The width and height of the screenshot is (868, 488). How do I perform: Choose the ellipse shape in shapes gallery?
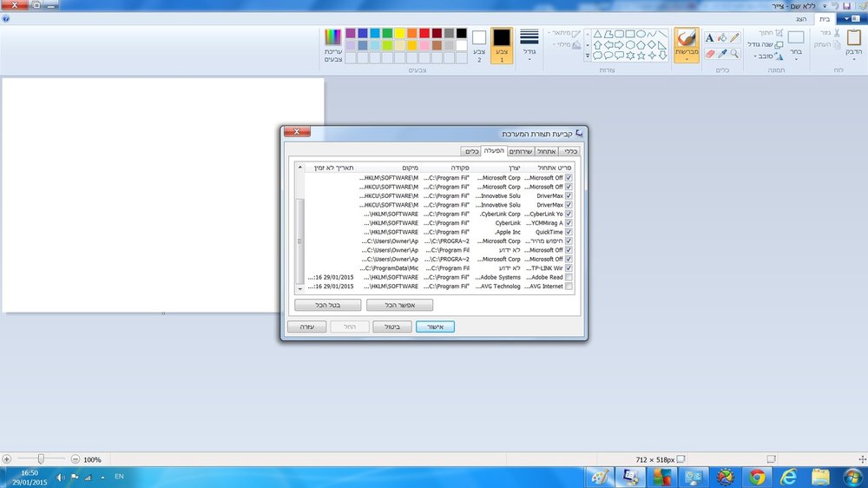pyautogui.click(x=641, y=34)
